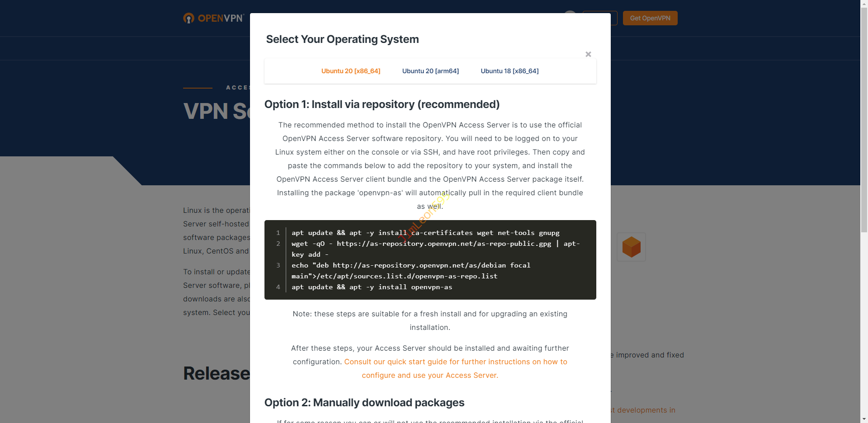The height and width of the screenshot is (423, 868).
Task: Click the apt install openvpn-as command
Action: pos(372,287)
